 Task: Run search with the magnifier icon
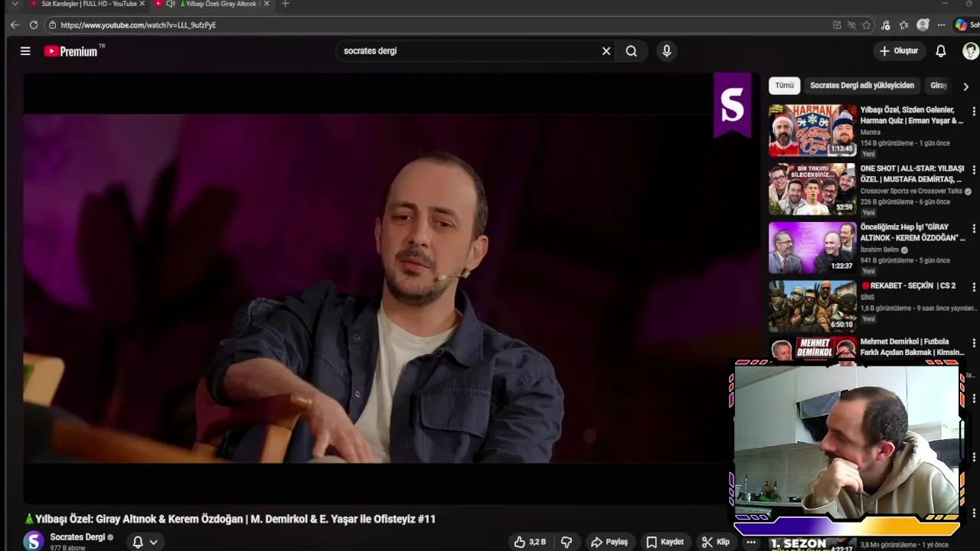(631, 51)
